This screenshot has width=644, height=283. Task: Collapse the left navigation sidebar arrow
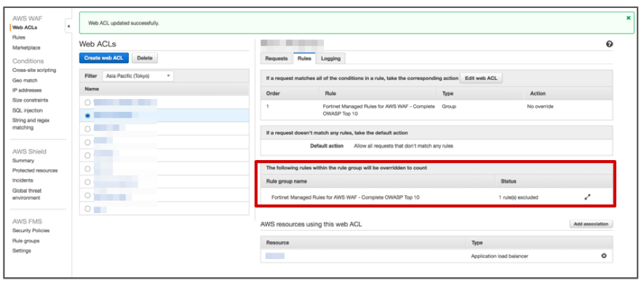tap(68, 27)
